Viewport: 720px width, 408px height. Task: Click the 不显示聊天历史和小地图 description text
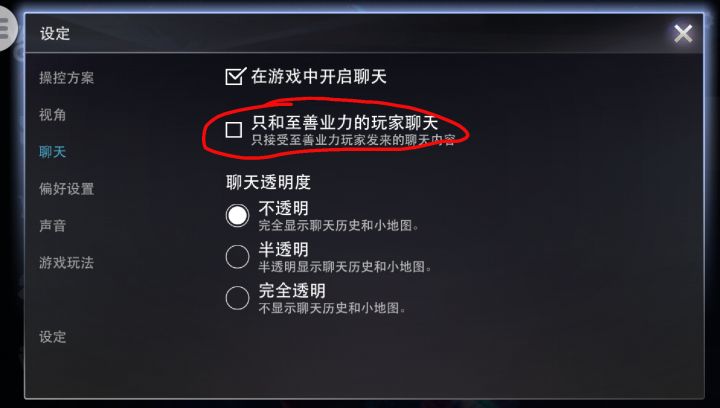click(x=332, y=308)
